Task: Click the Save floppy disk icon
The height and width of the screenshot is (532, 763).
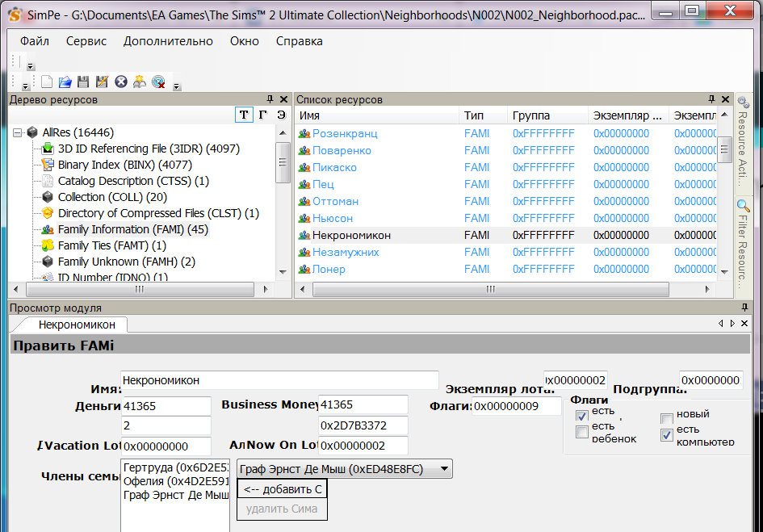Action: pyautogui.click(x=83, y=82)
